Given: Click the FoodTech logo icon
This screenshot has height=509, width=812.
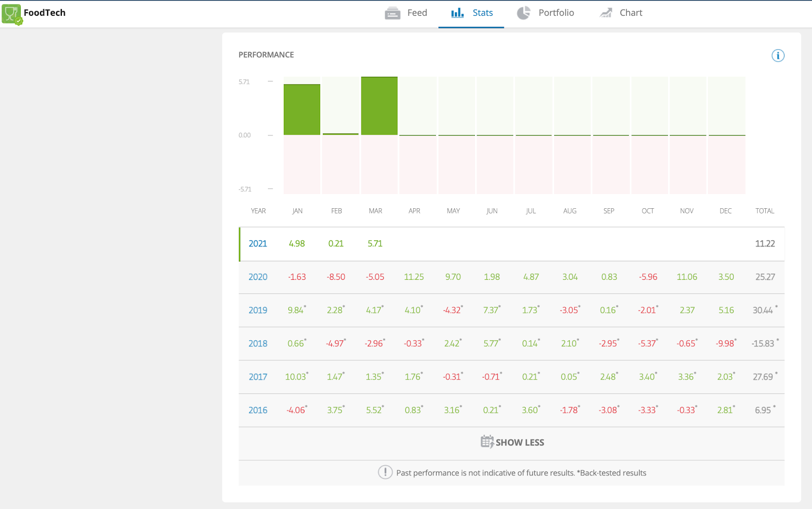Looking at the screenshot, I should point(12,14).
